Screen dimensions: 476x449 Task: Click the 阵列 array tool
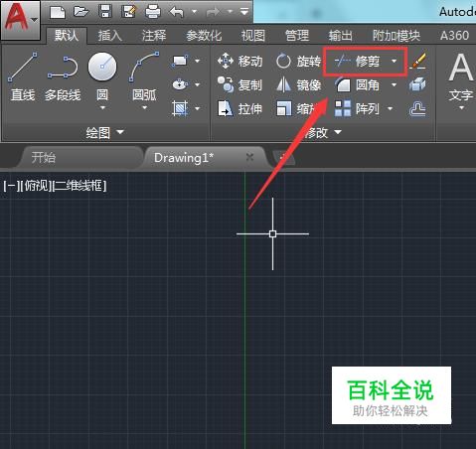[x=357, y=108]
